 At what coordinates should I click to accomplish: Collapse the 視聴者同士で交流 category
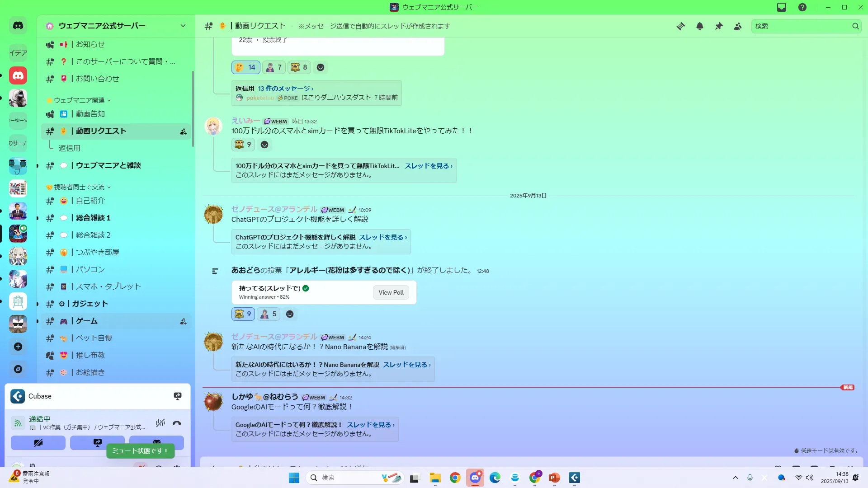tap(79, 187)
